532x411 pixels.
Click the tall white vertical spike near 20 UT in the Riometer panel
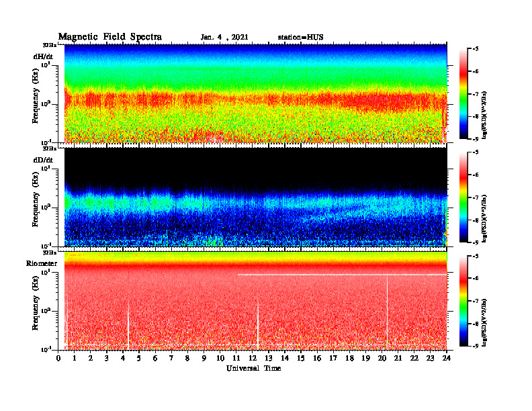click(387, 312)
